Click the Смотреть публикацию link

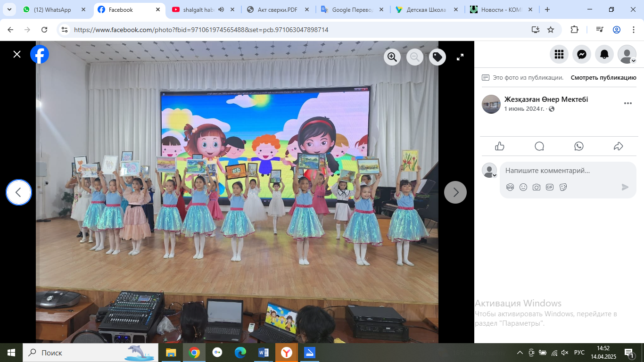603,78
